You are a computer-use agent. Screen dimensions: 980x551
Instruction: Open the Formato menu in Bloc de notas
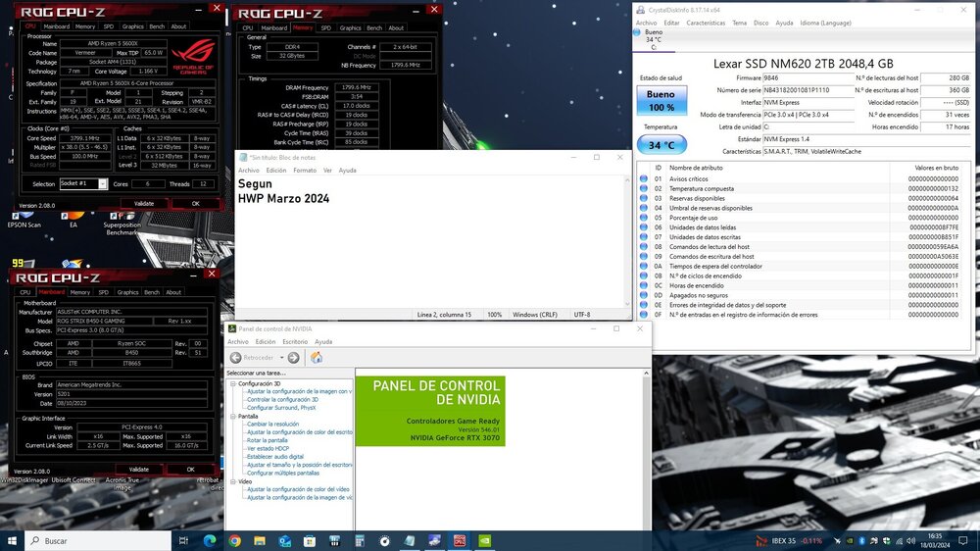click(x=305, y=171)
